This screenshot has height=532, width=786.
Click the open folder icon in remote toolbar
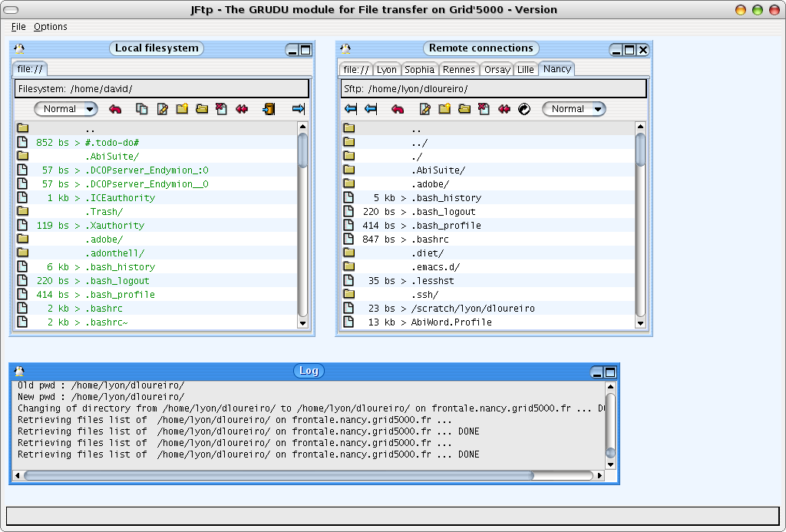[x=464, y=109]
